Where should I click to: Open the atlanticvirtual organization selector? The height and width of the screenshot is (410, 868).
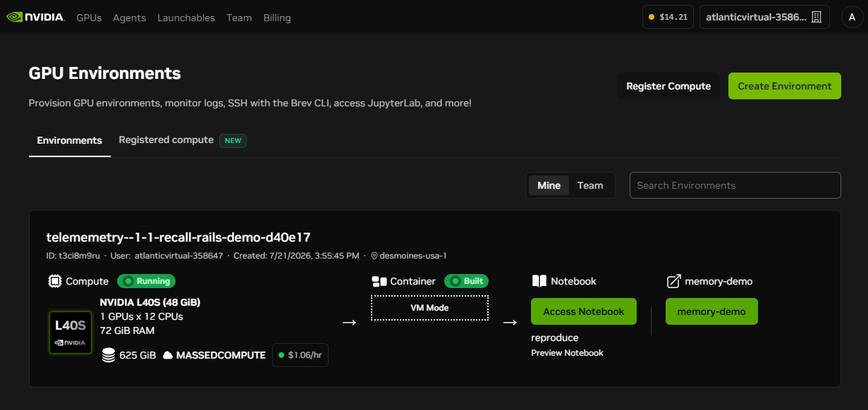[764, 17]
